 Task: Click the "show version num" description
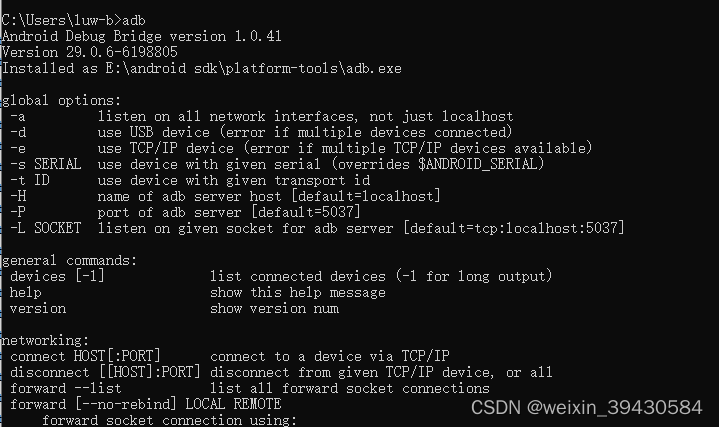click(x=274, y=308)
